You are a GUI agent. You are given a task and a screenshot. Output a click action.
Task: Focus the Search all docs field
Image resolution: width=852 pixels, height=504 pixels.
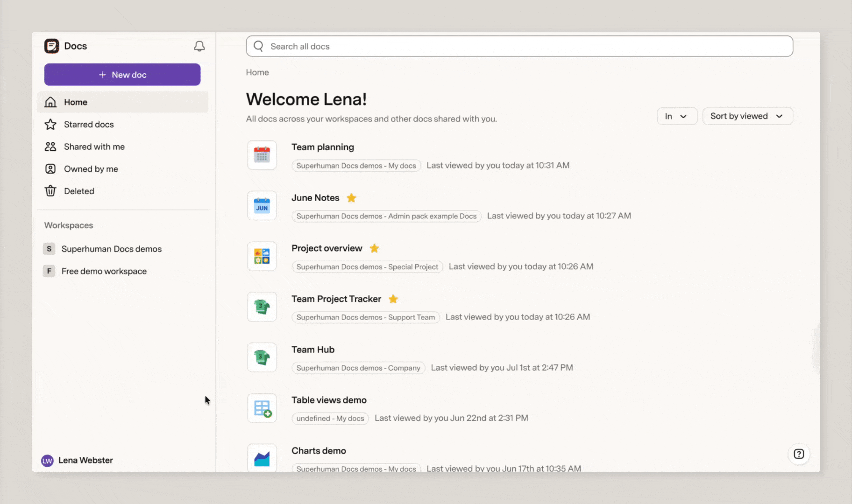[519, 46]
